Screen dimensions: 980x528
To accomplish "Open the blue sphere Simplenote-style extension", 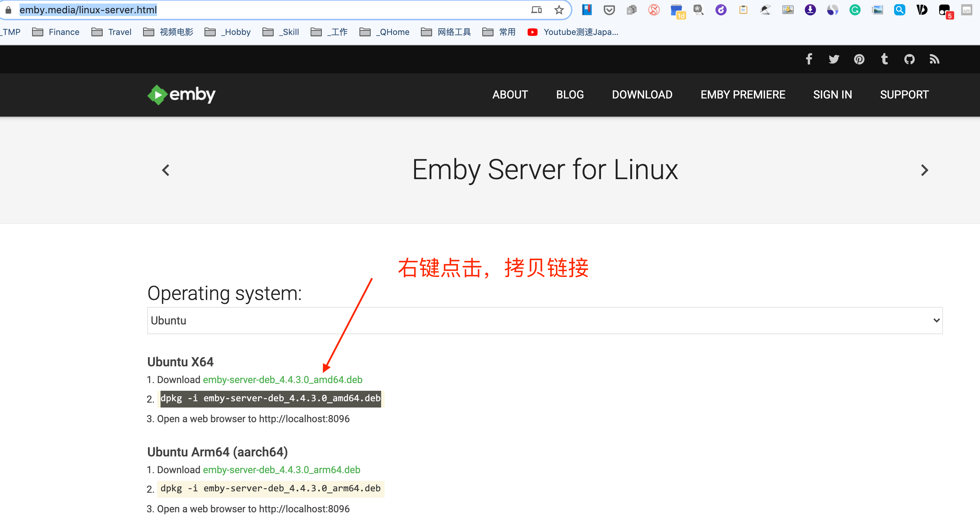I will (833, 10).
